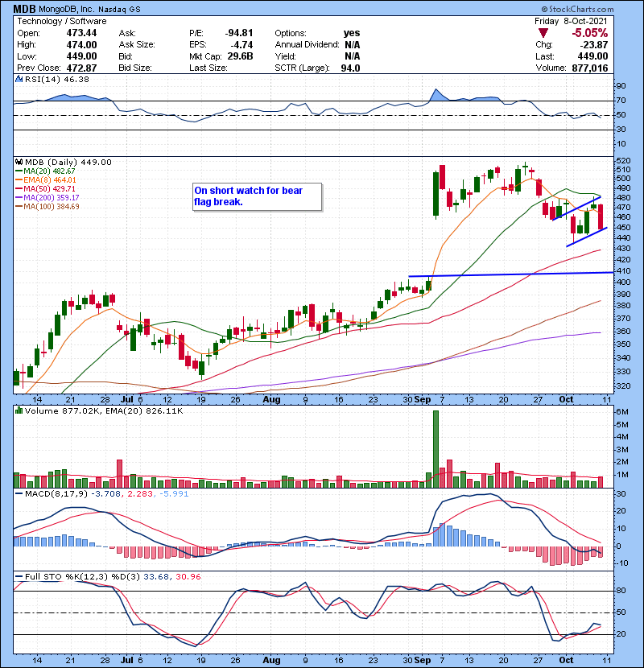Click the Volume 877.02K, EMA(20) panel label

pos(104,410)
